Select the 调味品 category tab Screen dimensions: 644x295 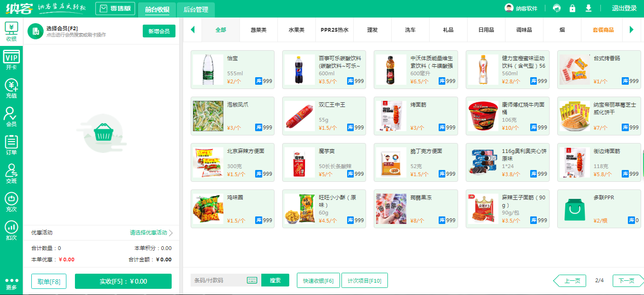[x=524, y=30]
